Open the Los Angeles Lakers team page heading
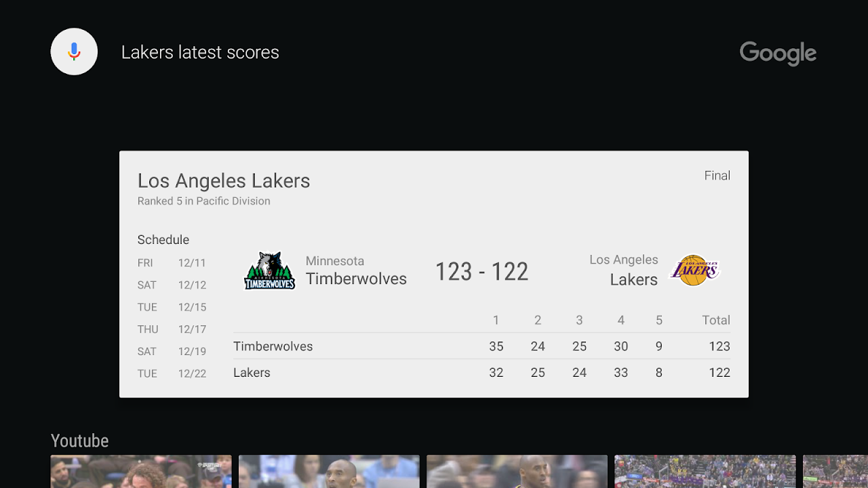 coord(224,180)
